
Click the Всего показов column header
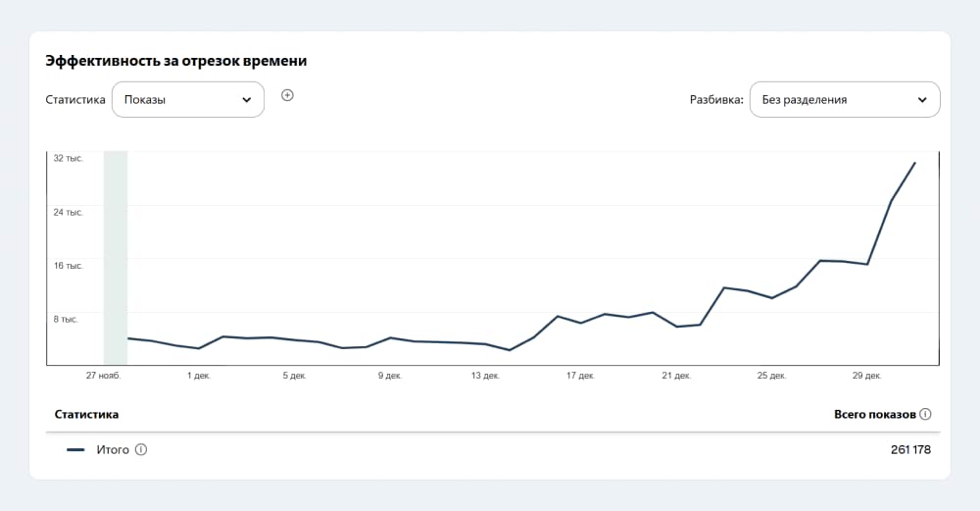(874, 414)
